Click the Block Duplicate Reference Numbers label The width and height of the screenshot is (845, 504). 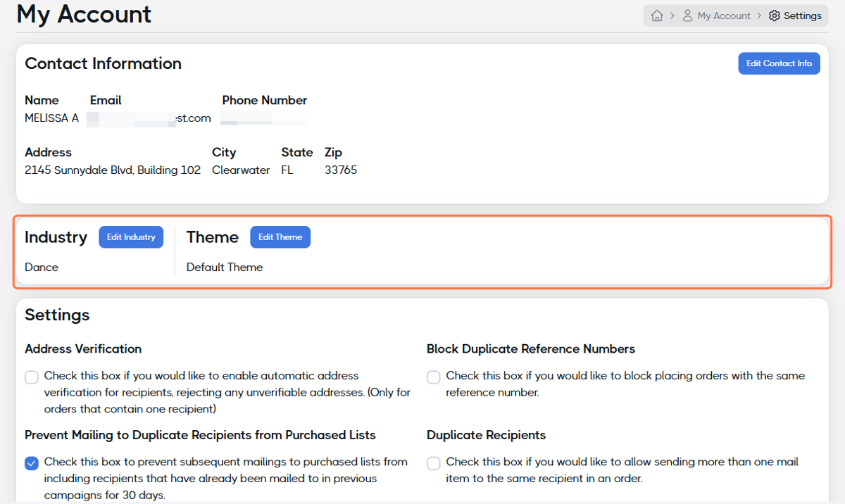click(x=531, y=349)
